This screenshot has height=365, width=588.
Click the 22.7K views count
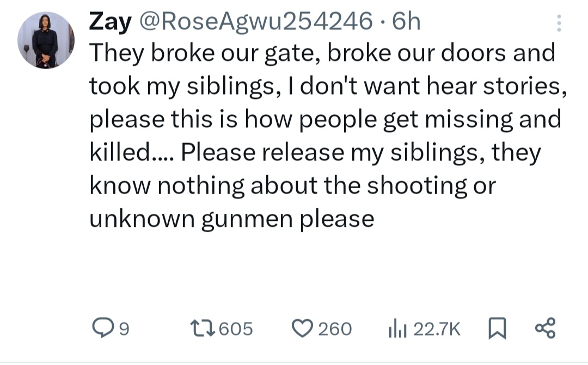pyautogui.click(x=437, y=329)
